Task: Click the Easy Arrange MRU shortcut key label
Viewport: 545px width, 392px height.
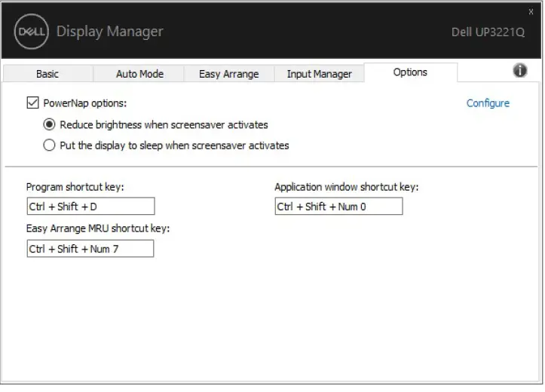Action: click(98, 228)
